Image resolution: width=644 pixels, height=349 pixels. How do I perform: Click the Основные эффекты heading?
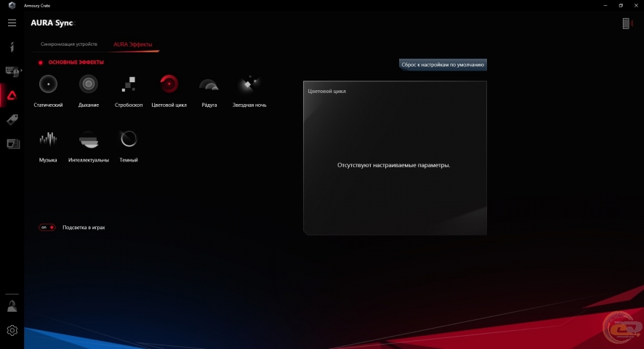(x=76, y=63)
